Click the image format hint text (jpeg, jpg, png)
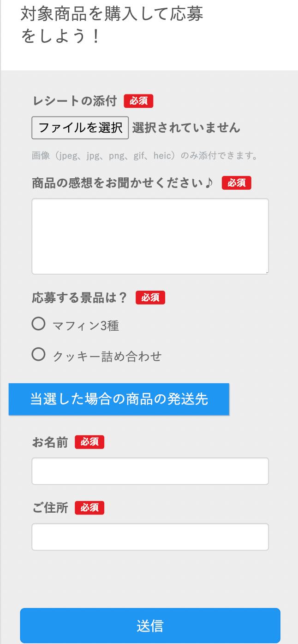 tap(144, 156)
